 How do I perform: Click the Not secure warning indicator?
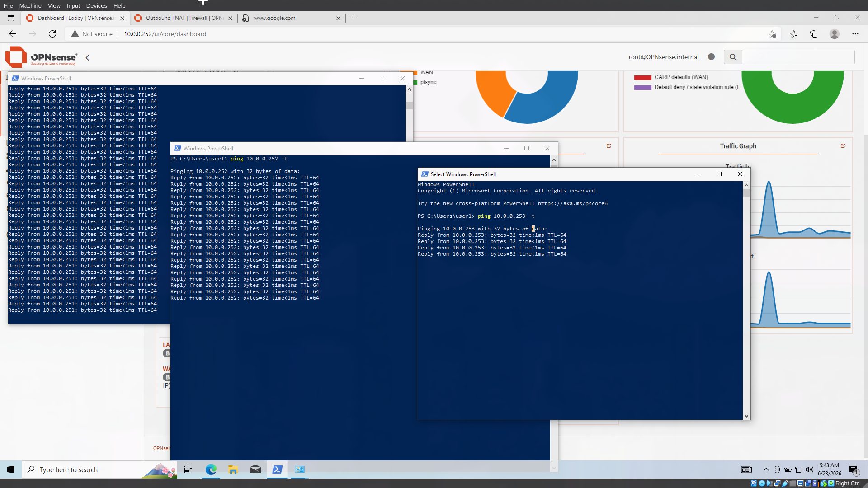[x=92, y=34]
